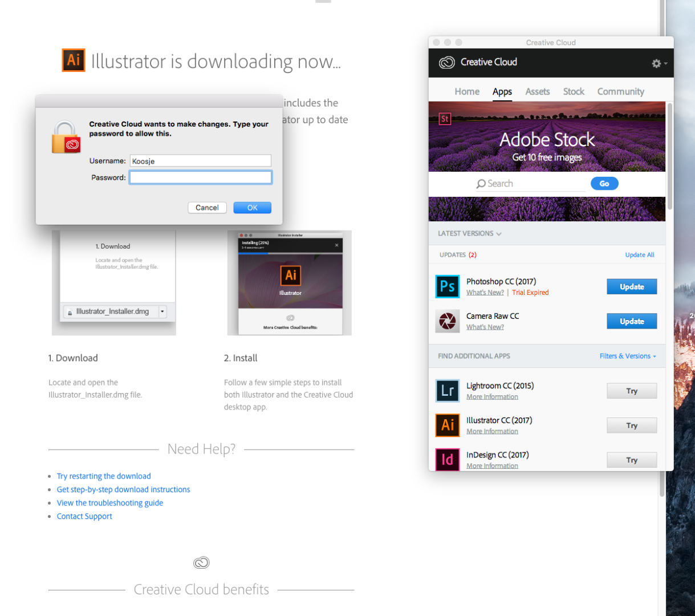695x616 pixels.
Task: Open the Assets tab
Action: click(x=538, y=91)
